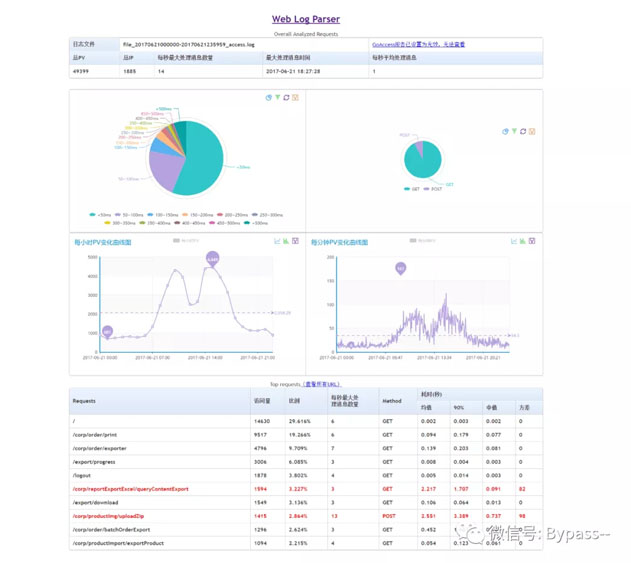Restore the response-time pie chart
Image resolution: width=631 pixels, height=563 pixels.
pyautogui.click(x=286, y=98)
